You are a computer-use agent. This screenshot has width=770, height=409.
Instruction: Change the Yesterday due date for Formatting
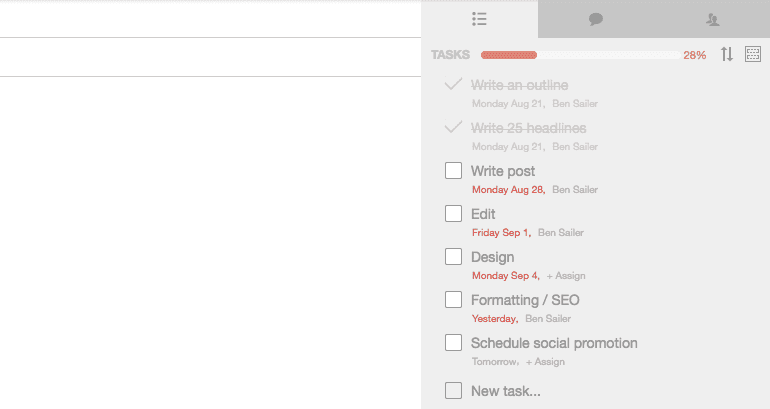495,319
